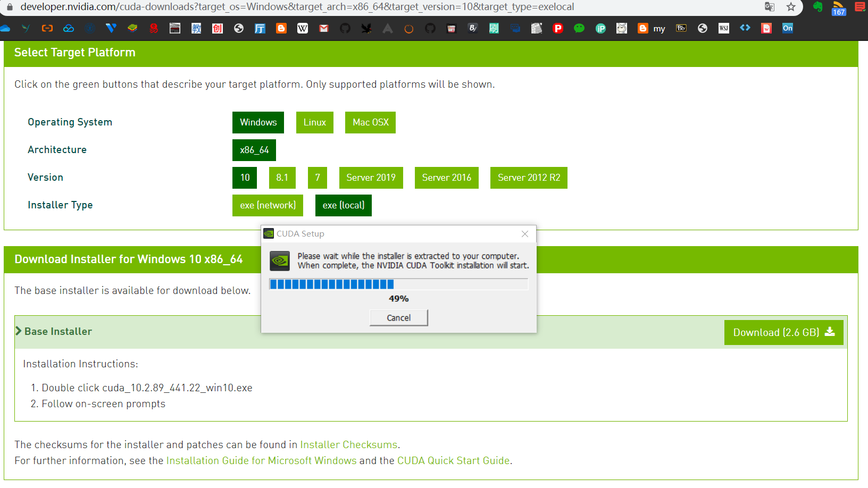Open the red 创 bookmark
Image resolution: width=868 pixels, height=488 pixels.
coord(218,28)
